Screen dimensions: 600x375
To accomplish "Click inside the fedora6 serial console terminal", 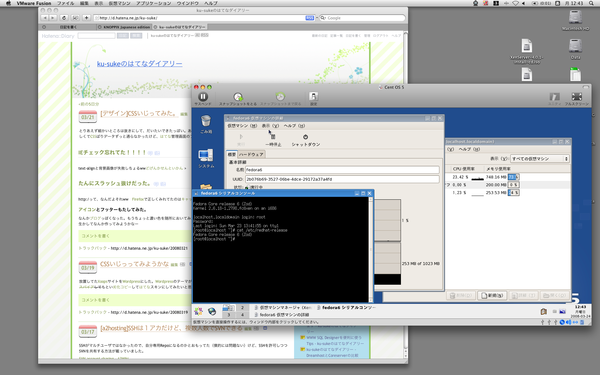I will pyautogui.click(x=280, y=249).
